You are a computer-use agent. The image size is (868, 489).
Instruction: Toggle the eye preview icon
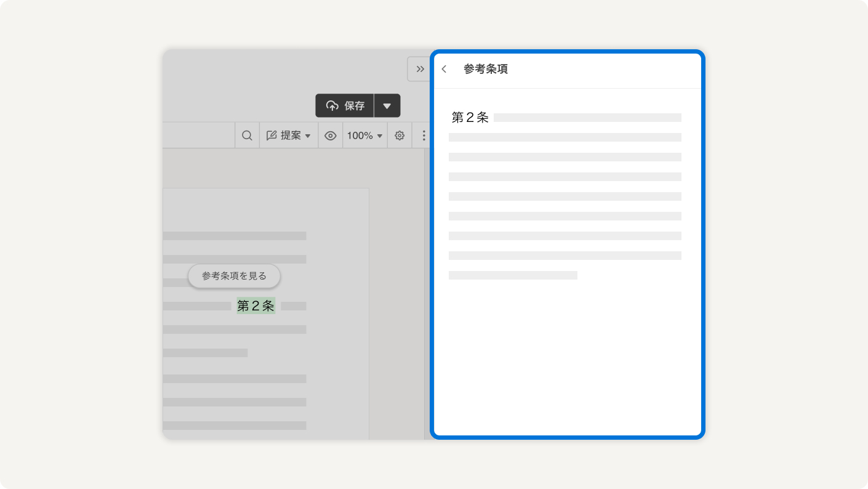(331, 135)
